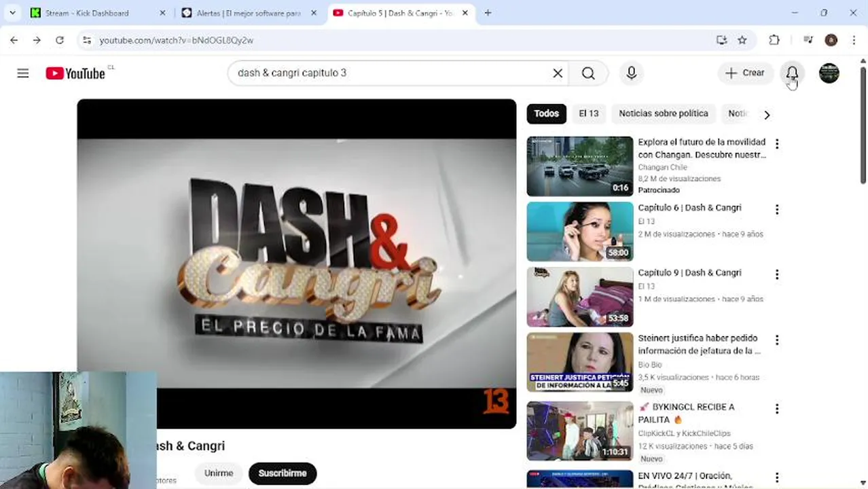868x489 pixels.
Task: Click title Capítulo 6 | Dash & Cangri
Action: [x=689, y=208]
